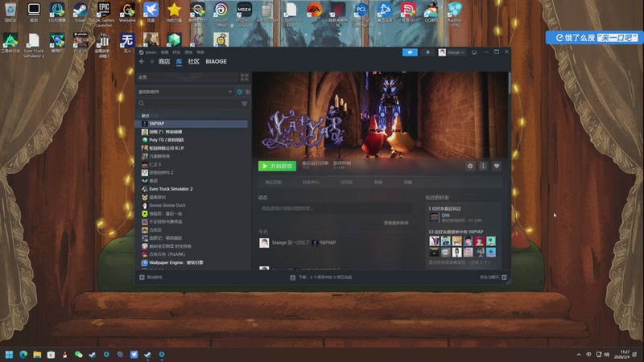Go back with Steam's back arrow
The width and height of the screenshot is (644, 362).
pyautogui.click(x=142, y=62)
